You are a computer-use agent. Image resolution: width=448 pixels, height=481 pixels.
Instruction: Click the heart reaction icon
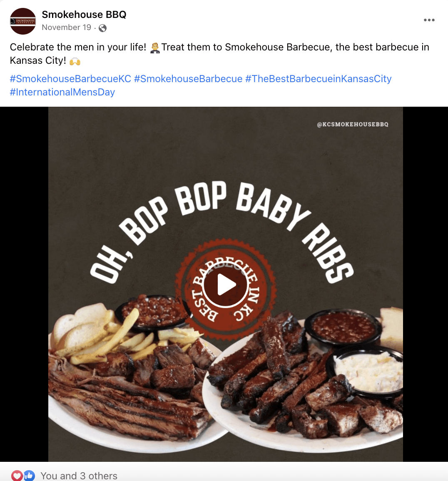[x=17, y=476]
